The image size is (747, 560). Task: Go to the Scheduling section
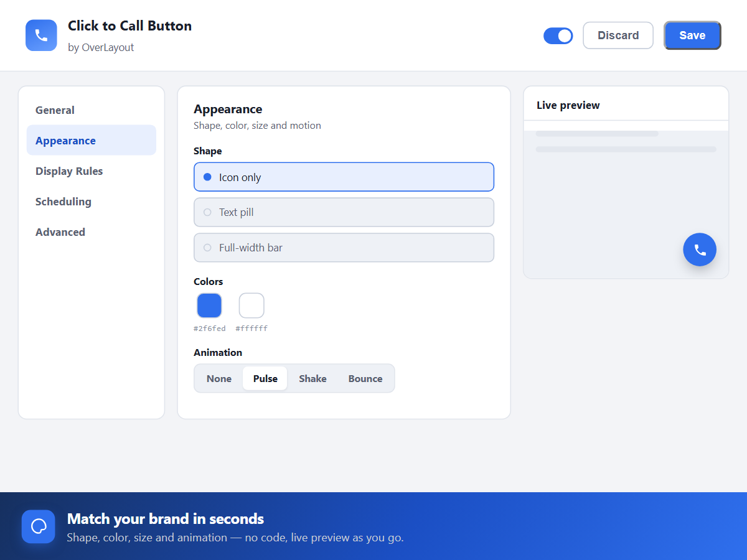[x=92, y=202]
